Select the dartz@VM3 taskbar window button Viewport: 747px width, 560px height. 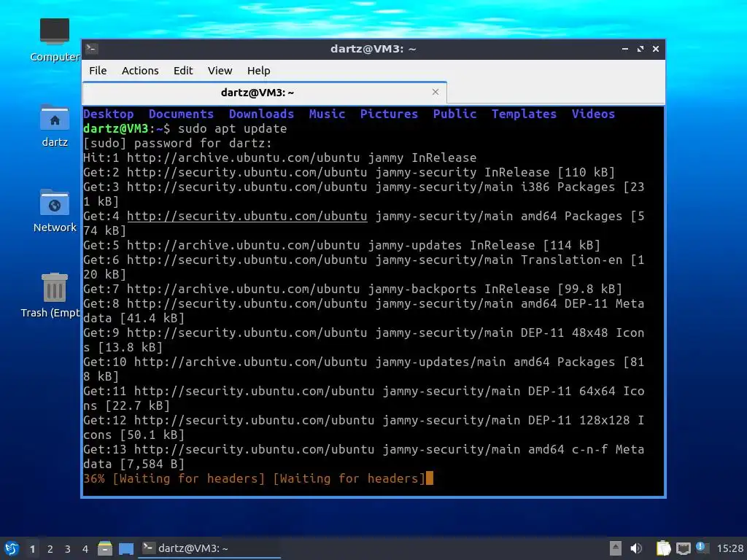pos(209,548)
